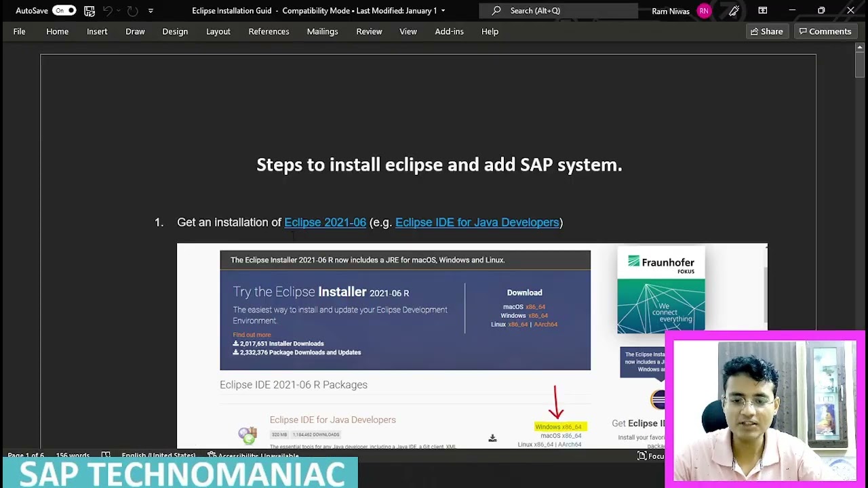
Task: Click the scrollbar up arrow
Action: click(x=859, y=47)
